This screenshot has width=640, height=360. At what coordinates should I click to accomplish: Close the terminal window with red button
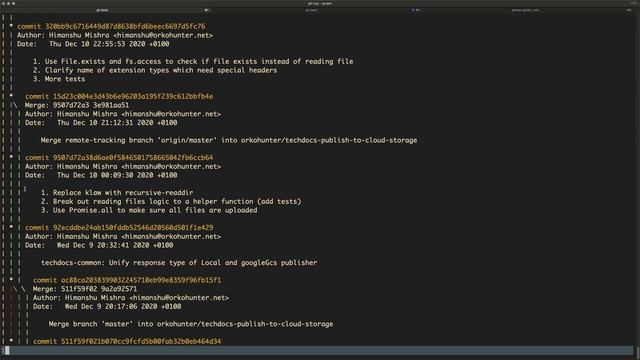click(x=3, y=3)
